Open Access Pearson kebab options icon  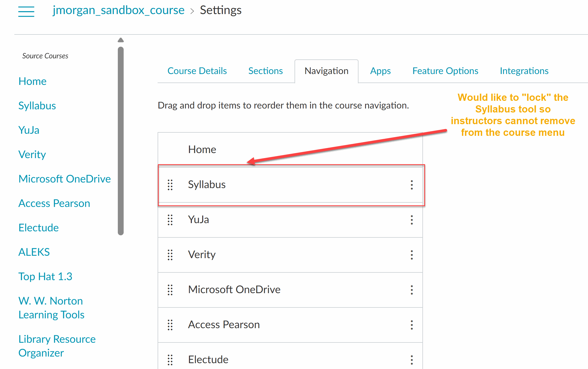pyautogui.click(x=412, y=325)
